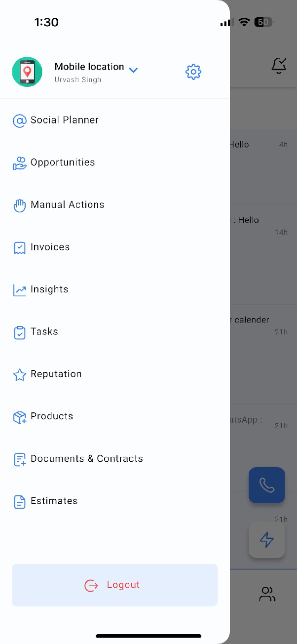Open notifications bell icon
This screenshot has height=644, width=297.
click(279, 66)
